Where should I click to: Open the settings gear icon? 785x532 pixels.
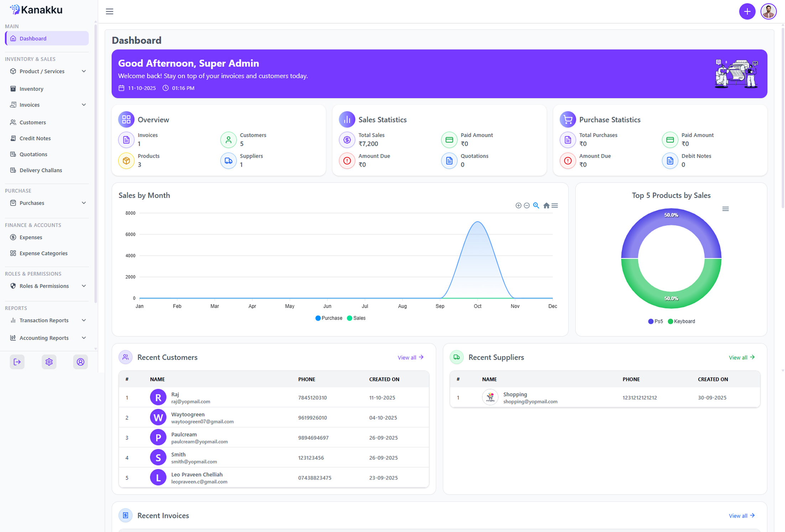(49, 362)
